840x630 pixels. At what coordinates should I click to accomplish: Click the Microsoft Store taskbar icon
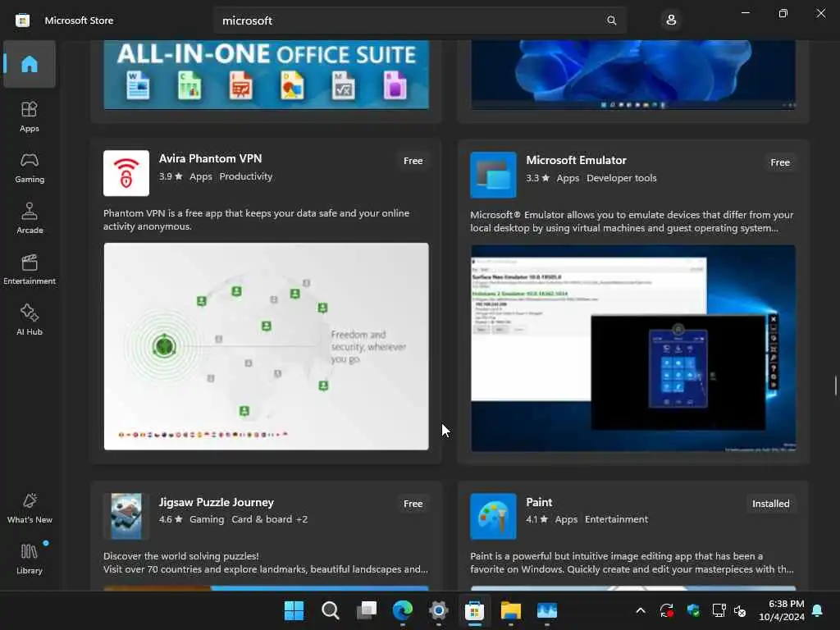click(x=474, y=610)
